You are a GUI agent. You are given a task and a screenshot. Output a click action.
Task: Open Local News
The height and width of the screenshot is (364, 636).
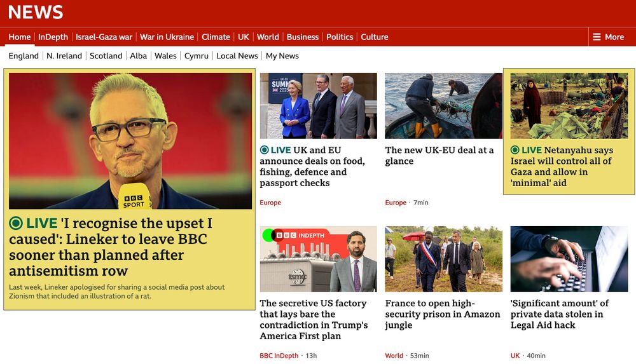click(x=237, y=56)
